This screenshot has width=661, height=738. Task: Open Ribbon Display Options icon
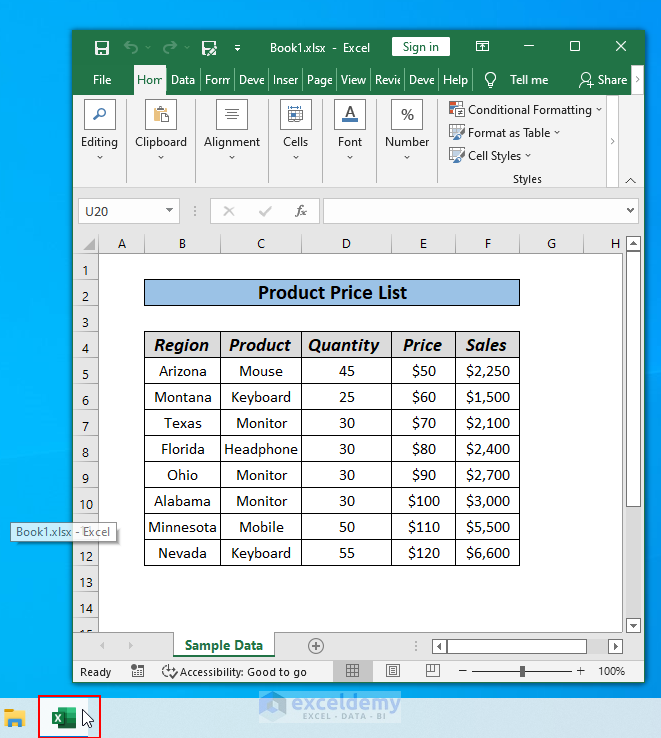point(482,46)
